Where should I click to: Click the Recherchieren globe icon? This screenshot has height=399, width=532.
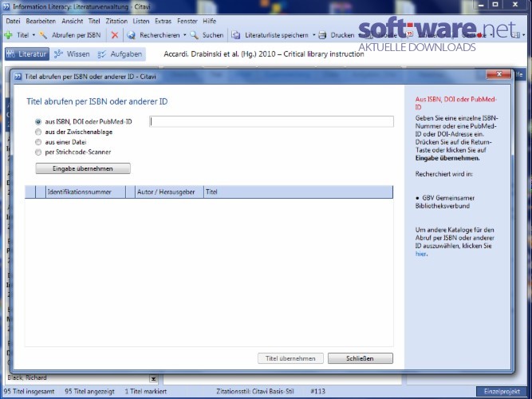131,35
